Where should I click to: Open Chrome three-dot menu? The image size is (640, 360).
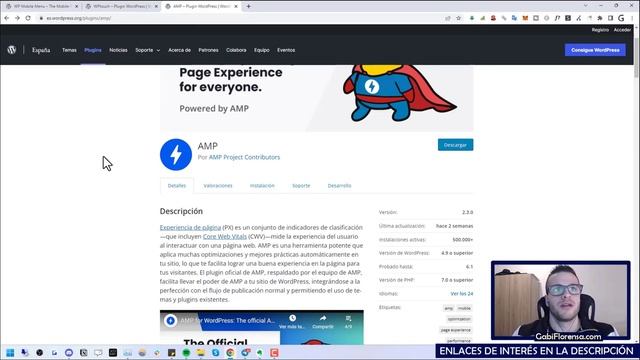632,18
